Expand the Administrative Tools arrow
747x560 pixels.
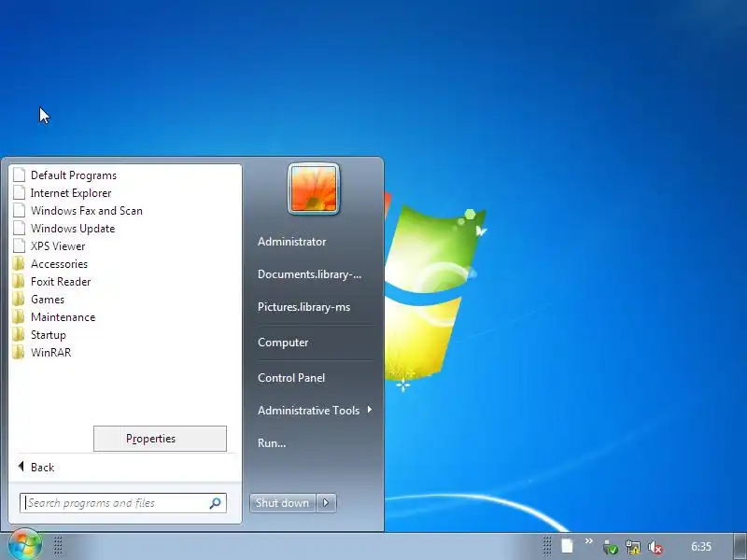(x=369, y=410)
